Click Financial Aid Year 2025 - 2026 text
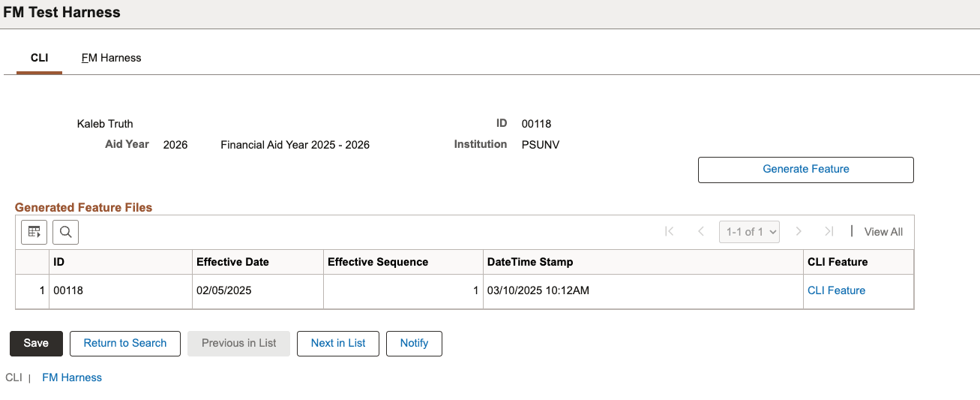 click(x=295, y=145)
